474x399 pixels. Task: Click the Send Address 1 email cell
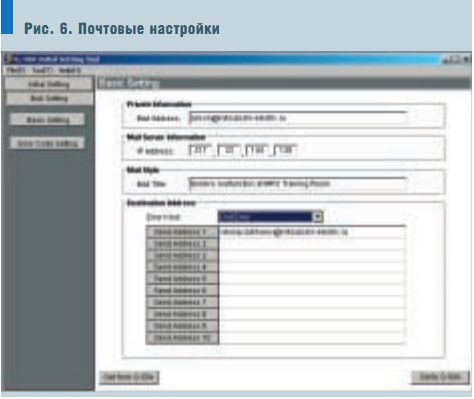pyautogui.click(x=312, y=232)
